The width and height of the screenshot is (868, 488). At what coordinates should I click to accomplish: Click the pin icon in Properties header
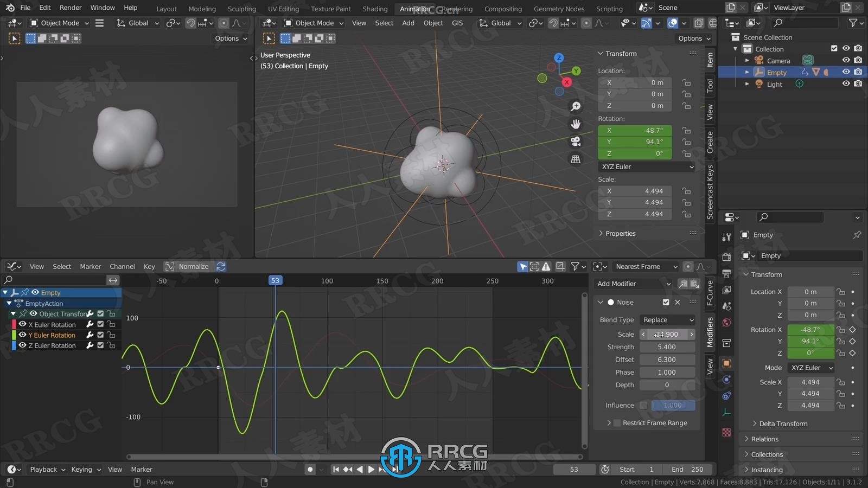coord(857,235)
